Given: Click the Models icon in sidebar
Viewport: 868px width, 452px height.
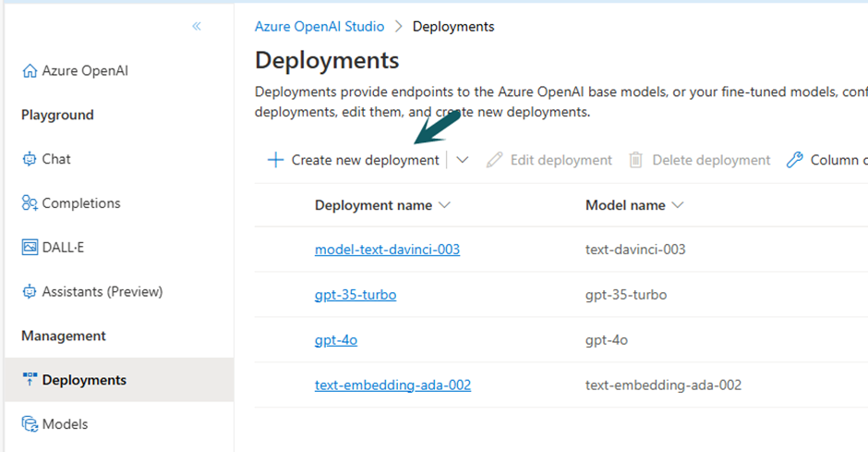Looking at the screenshot, I should click(30, 424).
